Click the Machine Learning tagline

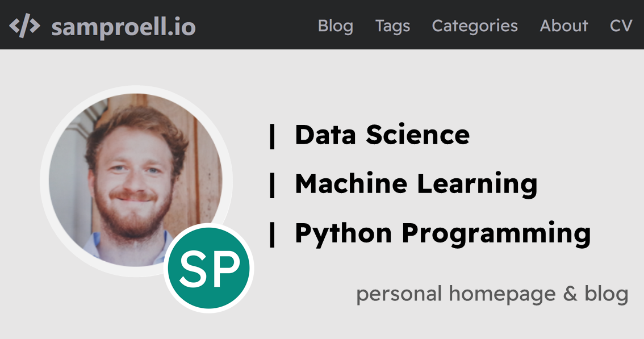tap(415, 183)
